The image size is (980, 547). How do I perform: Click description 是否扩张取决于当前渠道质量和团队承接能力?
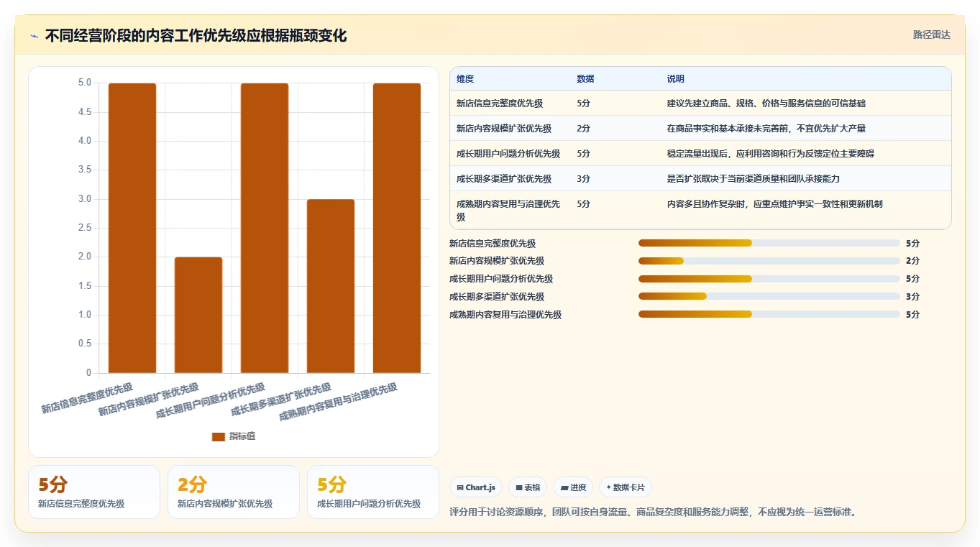pos(753,179)
